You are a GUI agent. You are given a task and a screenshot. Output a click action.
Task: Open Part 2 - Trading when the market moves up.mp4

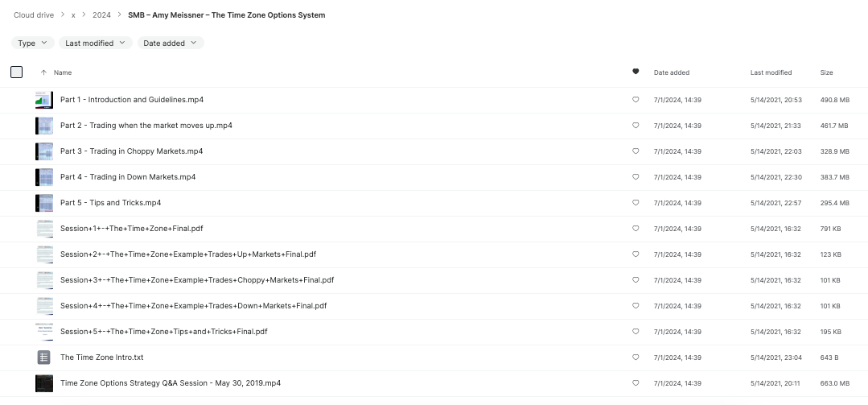click(x=146, y=126)
